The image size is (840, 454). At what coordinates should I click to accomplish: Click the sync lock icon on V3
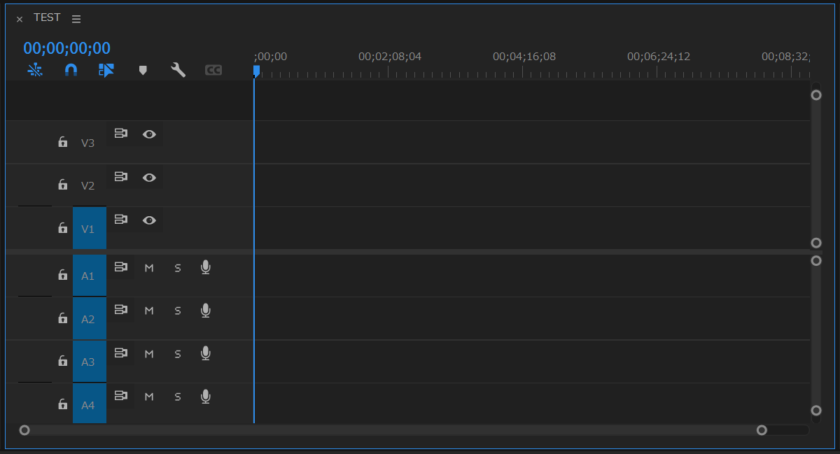click(121, 133)
